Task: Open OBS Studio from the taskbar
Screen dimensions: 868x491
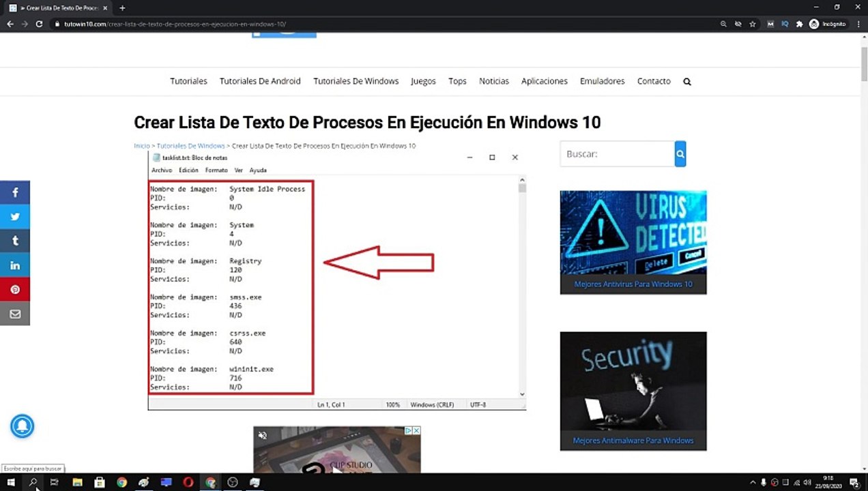Action: click(x=233, y=482)
